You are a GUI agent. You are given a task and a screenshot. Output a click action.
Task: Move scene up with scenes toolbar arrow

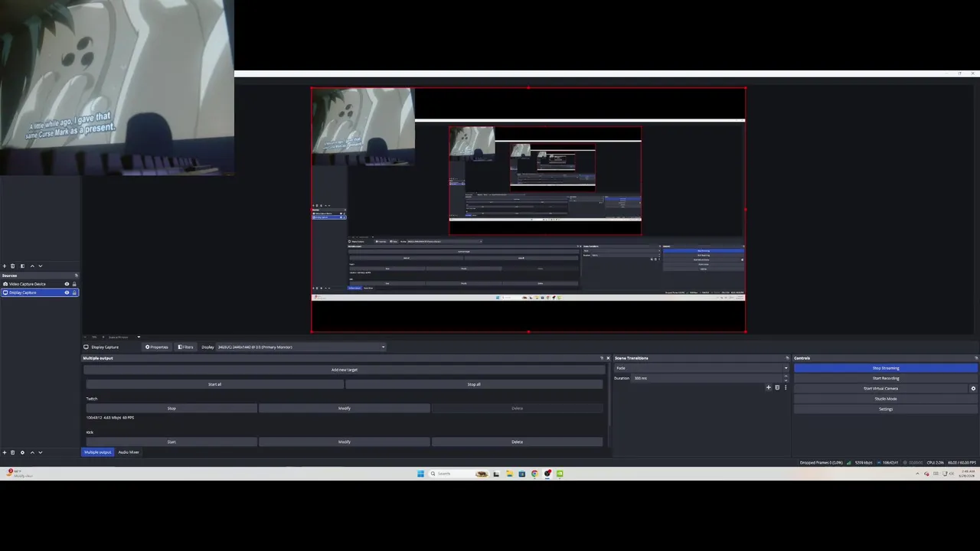coord(32,266)
